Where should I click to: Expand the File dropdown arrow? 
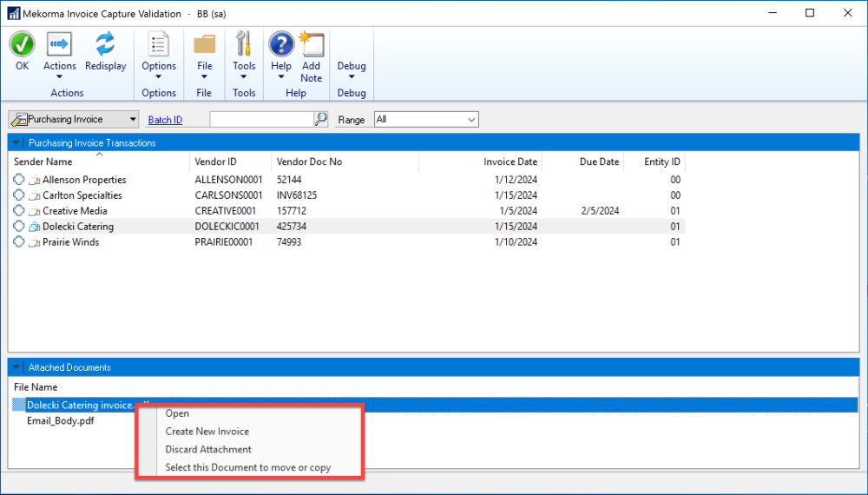tap(204, 77)
